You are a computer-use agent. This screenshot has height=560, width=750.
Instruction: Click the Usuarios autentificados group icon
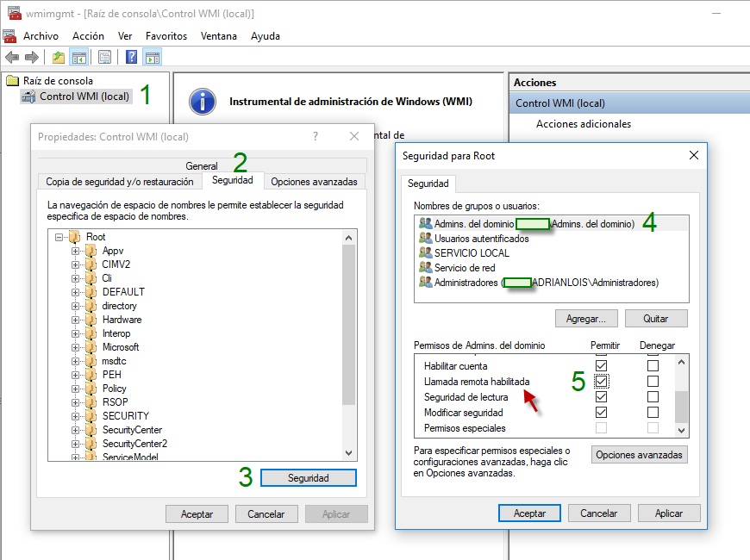point(425,238)
